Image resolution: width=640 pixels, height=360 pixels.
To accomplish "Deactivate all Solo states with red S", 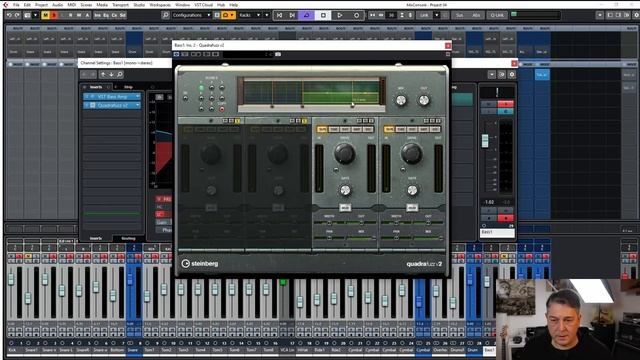I will click(x=53, y=15).
